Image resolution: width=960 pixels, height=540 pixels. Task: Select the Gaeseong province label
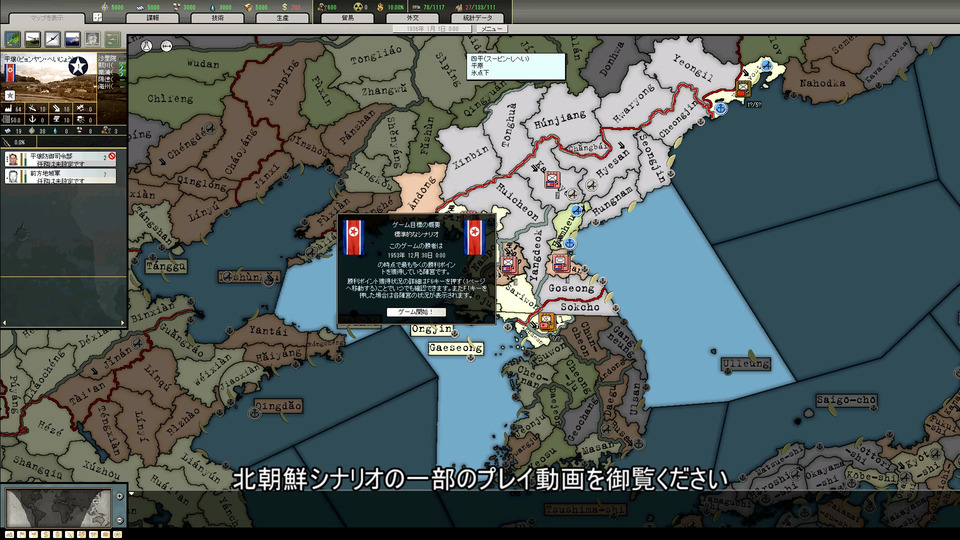pyautogui.click(x=456, y=348)
